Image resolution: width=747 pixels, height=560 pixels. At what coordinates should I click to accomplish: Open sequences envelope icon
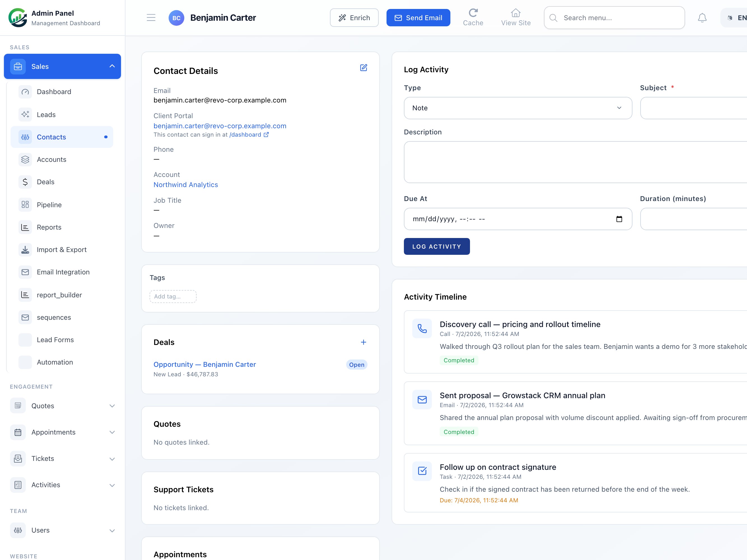pos(25,317)
